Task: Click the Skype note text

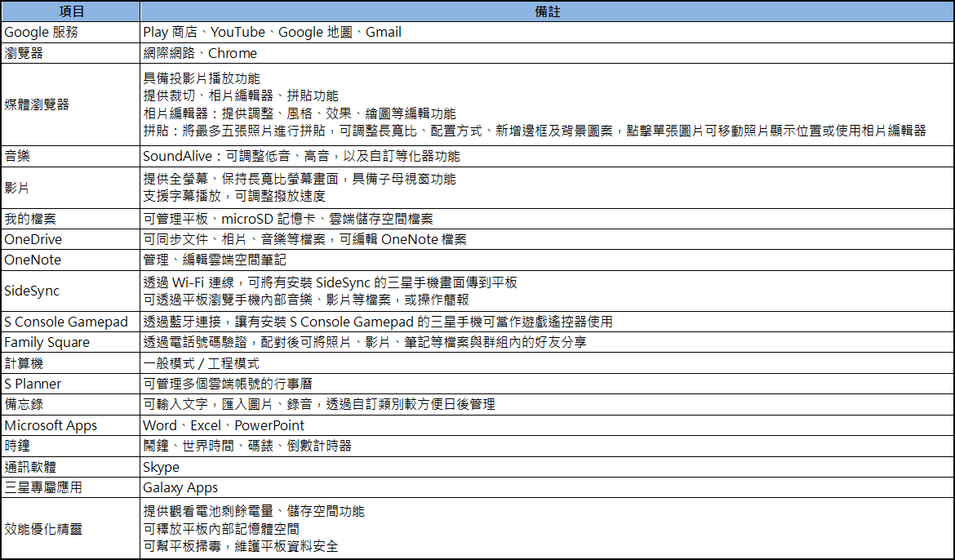Action: coord(162,468)
